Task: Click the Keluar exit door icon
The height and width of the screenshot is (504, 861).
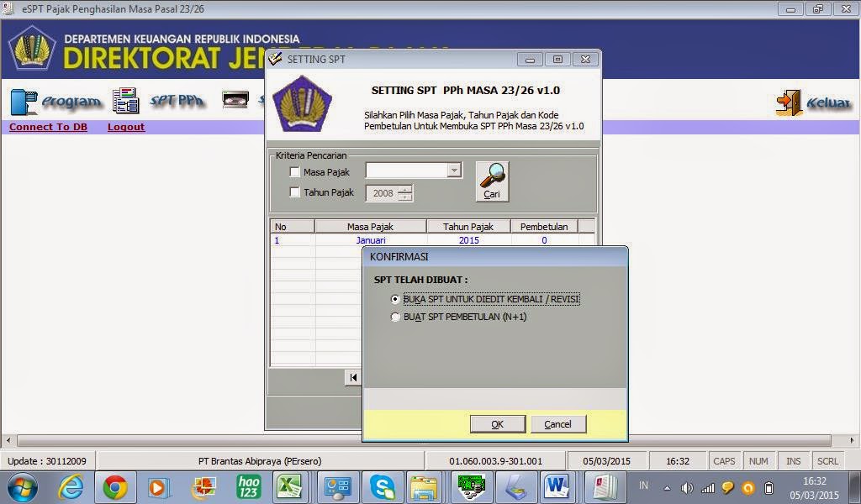Action: coord(789,102)
